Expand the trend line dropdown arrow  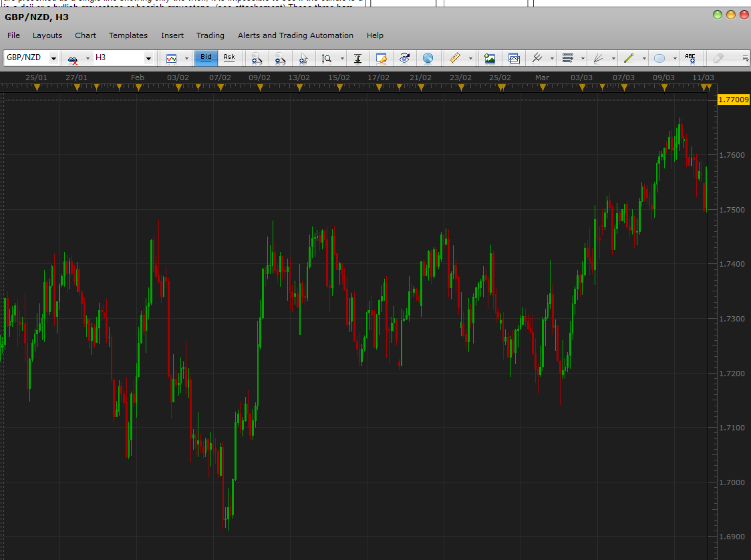643,58
